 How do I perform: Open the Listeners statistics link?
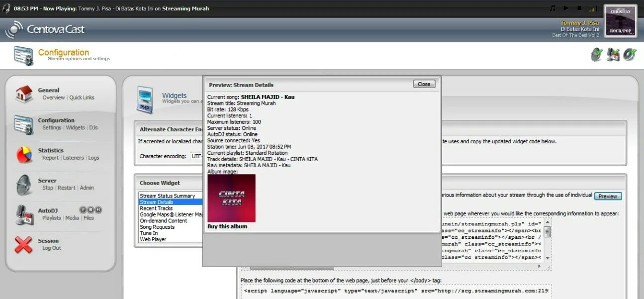pyautogui.click(x=73, y=158)
